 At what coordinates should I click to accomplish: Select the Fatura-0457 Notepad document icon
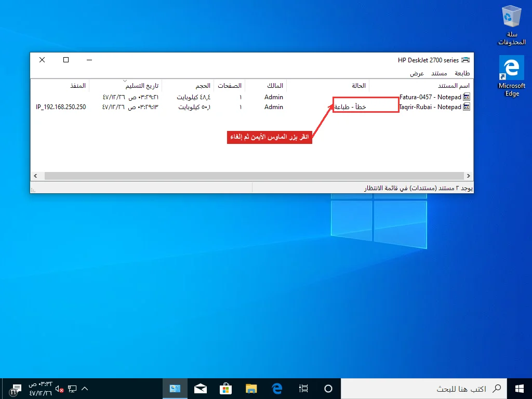point(467,97)
